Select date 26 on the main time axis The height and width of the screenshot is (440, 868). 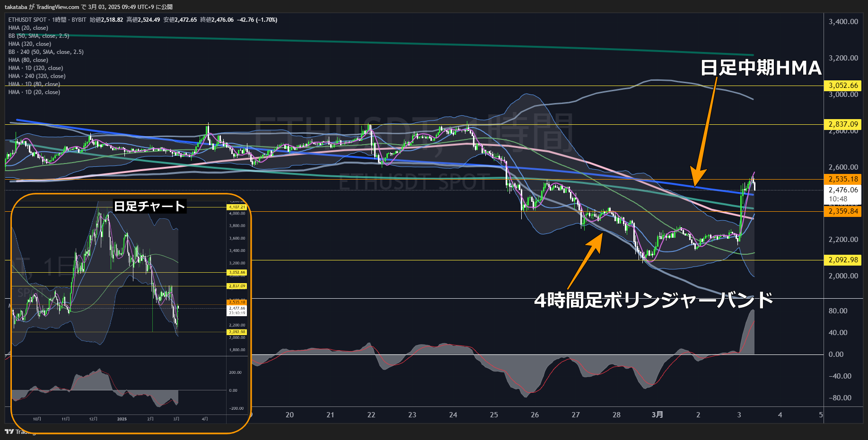535,415
